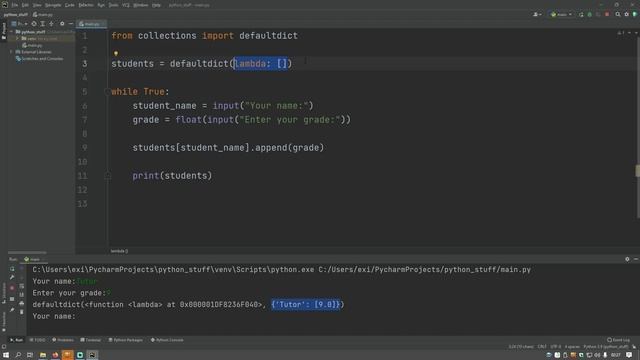Click the trash clear-all icon in Run console
This screenshot has width=640, height=360.
pyautogui.click(x=22, y=312)
